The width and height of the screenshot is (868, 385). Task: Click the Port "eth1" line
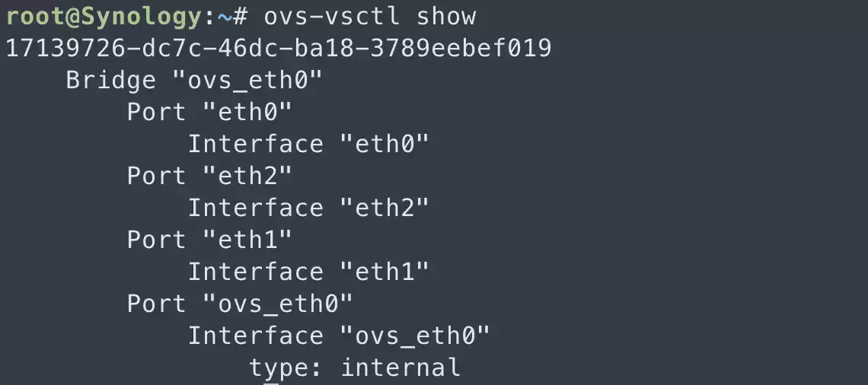coord(210,240)
